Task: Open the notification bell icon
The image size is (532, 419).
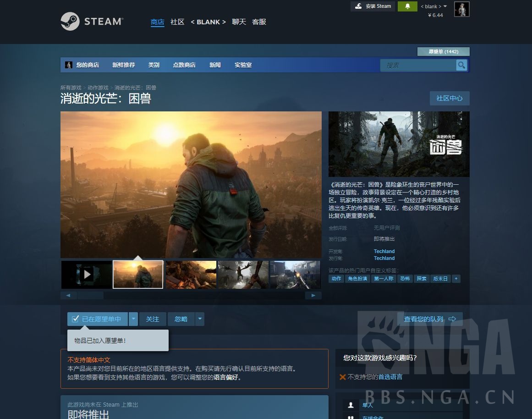Action: click(x=407, y=6)
